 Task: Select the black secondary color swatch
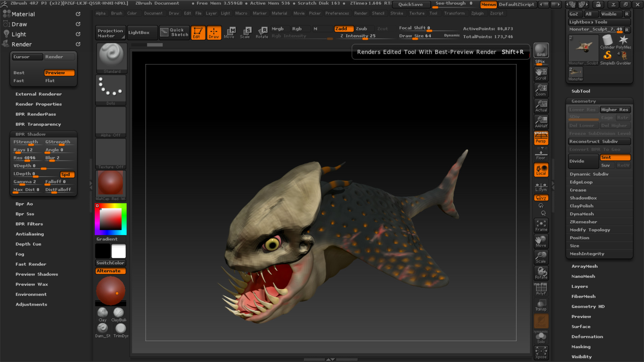pyautogui.click(x=103, y=251)
